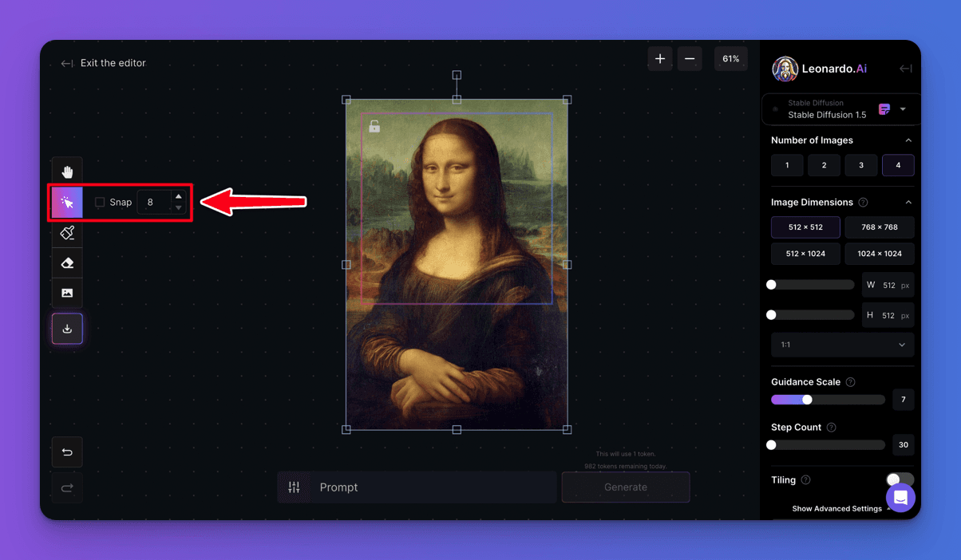Undo the last action

tap(67, 452)
